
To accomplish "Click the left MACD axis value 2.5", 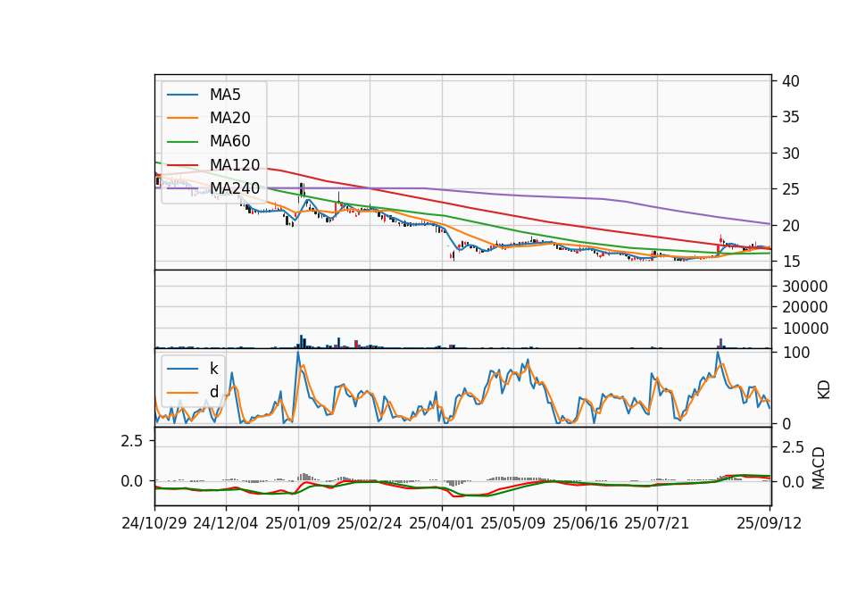I will click(x=131, y=441).
